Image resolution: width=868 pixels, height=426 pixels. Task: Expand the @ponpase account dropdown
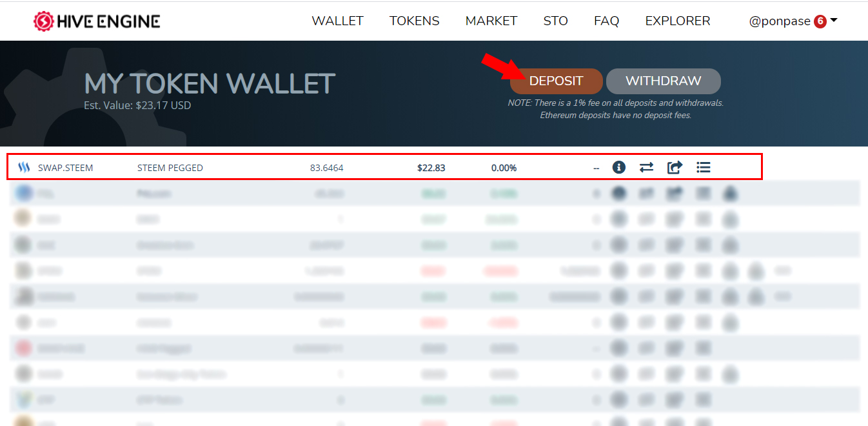pos(793,21)
